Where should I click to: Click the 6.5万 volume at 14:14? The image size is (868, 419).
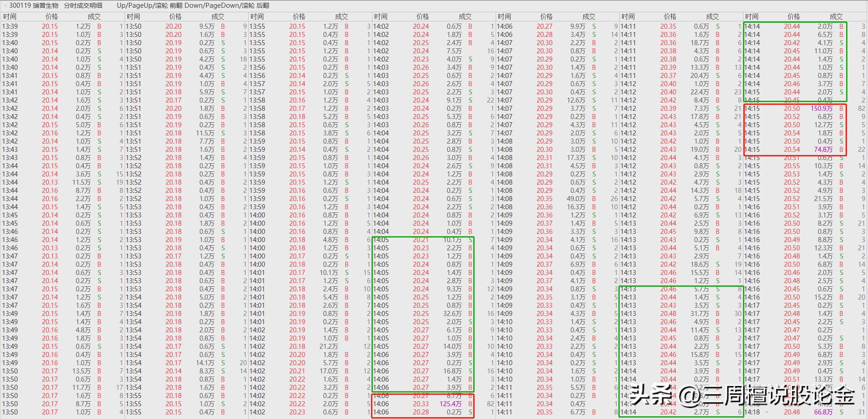tap(825, 35)
